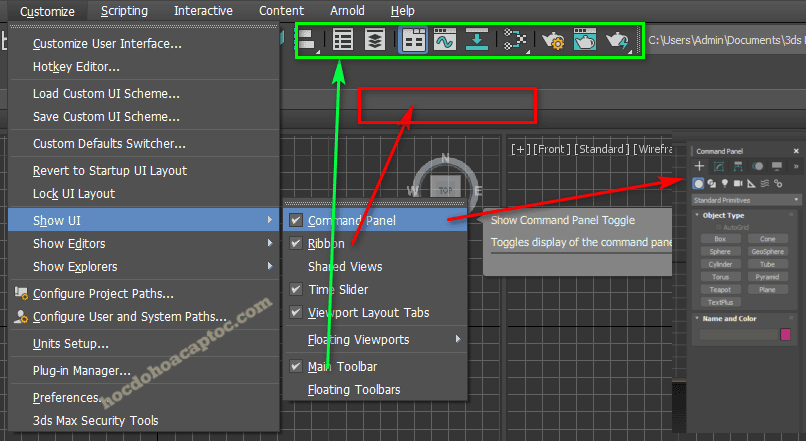Open the Customize menu
This screenshot has width=806, height=441.
click(x=47, y=11)
